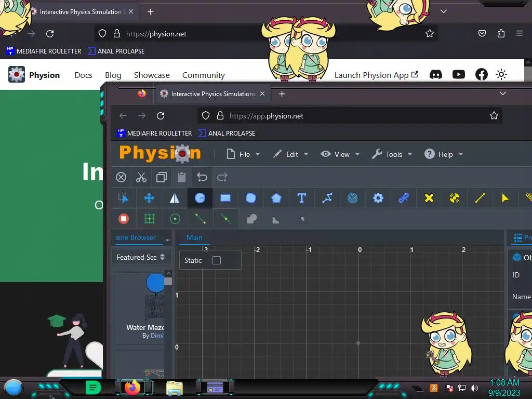Click the grey union shapes icon

coord(251,219)
